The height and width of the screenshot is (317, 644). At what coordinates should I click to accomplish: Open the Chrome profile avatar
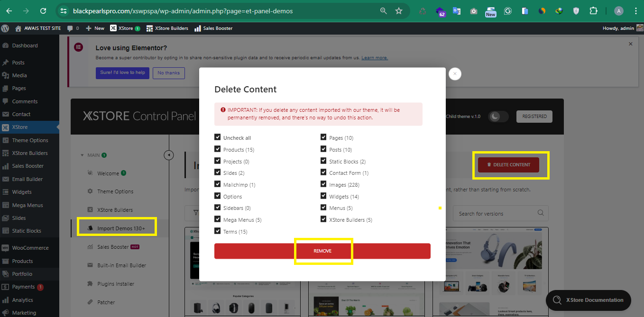coord(618,11)
